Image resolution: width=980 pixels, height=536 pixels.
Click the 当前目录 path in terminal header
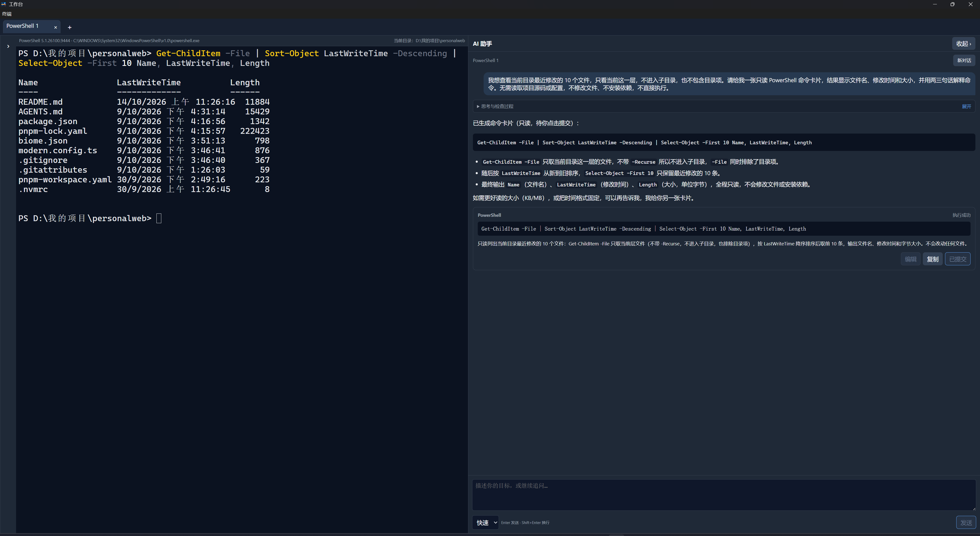tap(429, 41)
